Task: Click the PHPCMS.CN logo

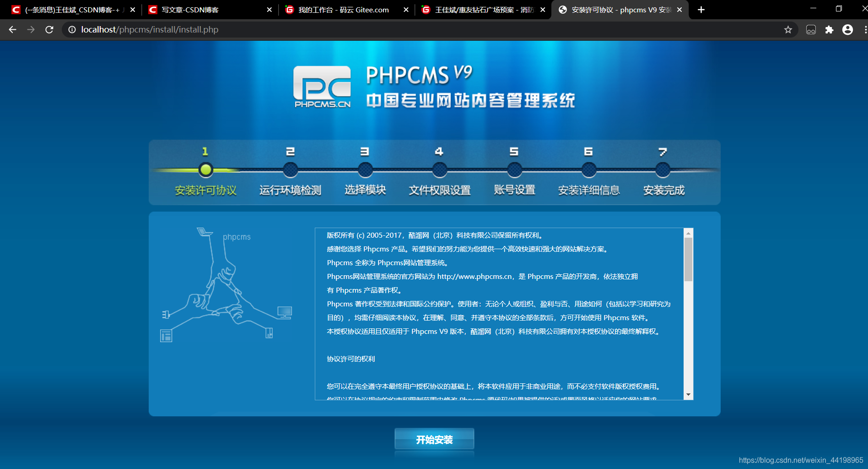Action: 322,87
